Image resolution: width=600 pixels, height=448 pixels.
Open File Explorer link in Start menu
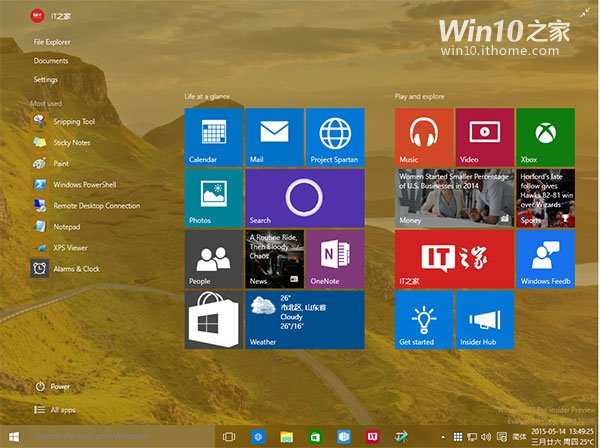coord(52,42)
